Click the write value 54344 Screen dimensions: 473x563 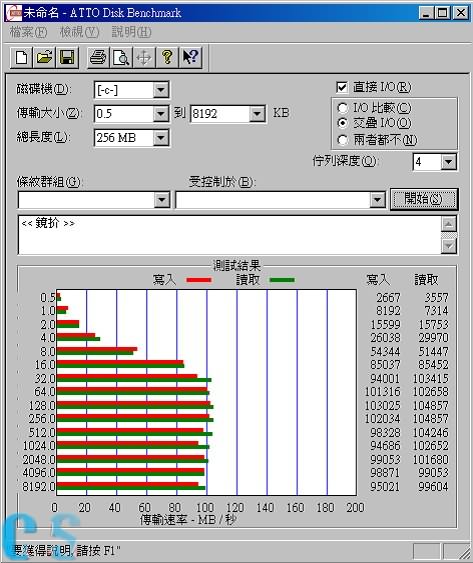385,352
